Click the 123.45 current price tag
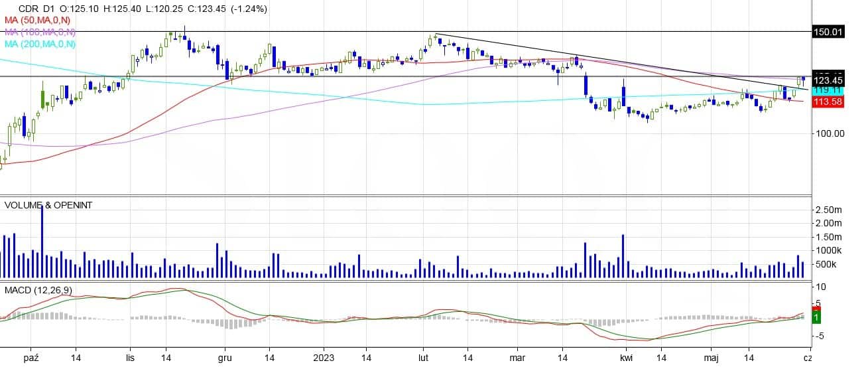 (x=828, y=80)
